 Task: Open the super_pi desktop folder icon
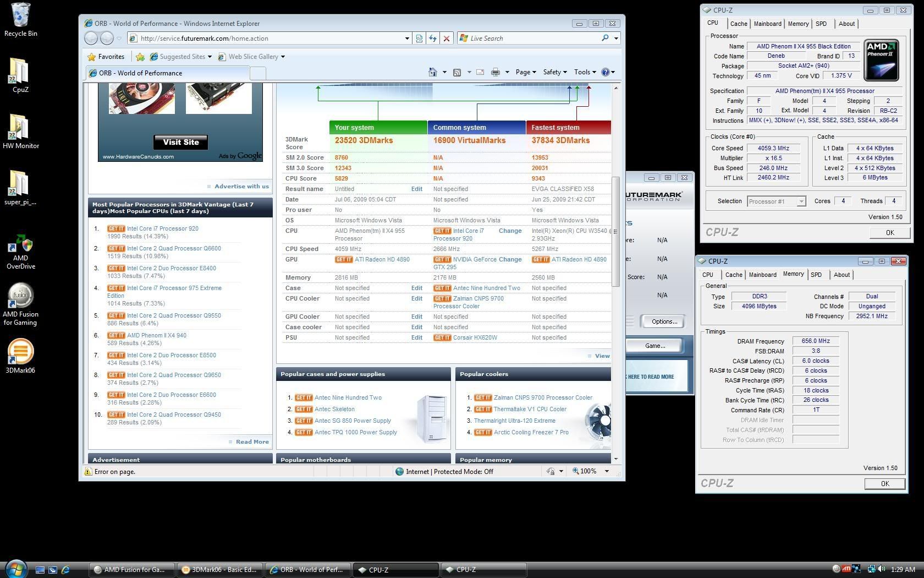(x=20, y=188)
